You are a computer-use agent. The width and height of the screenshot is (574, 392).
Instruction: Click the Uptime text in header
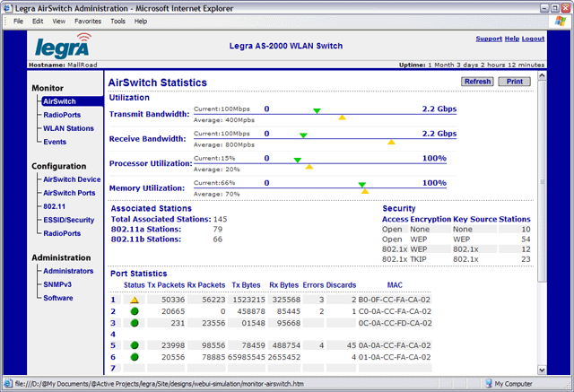[472, 65]
